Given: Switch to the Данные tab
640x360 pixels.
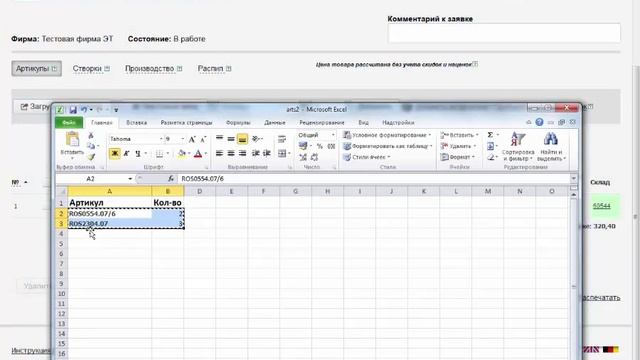Looking at the screenshot, I should click(275, 122).
